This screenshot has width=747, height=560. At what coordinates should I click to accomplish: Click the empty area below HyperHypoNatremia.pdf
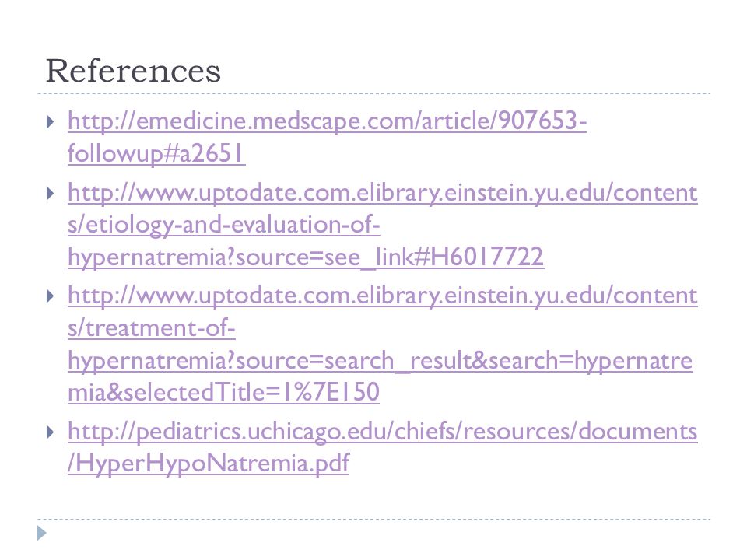pyautogui.click(x=373, y=498)
